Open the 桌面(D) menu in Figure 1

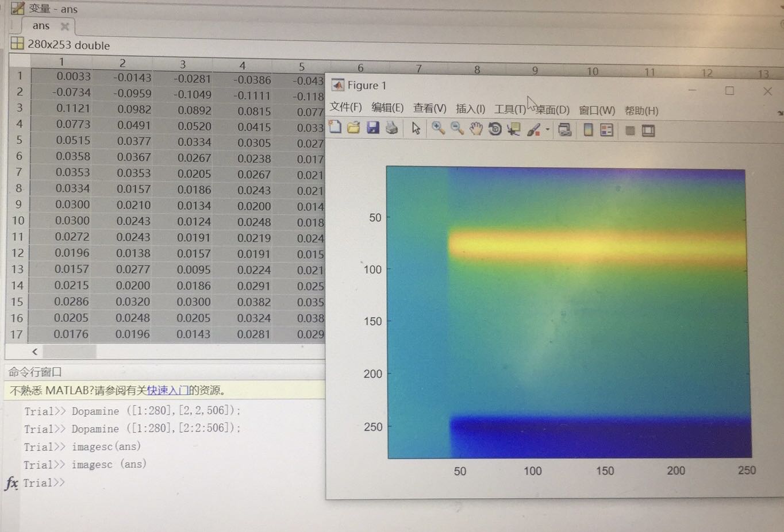[552, 110]
